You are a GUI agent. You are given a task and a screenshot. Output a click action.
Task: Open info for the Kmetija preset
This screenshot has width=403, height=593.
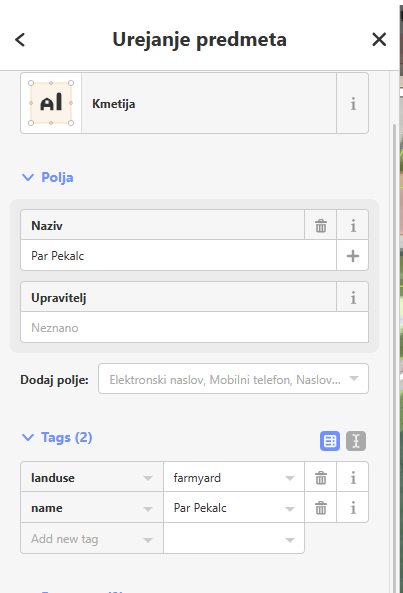(x=353, y=103)
